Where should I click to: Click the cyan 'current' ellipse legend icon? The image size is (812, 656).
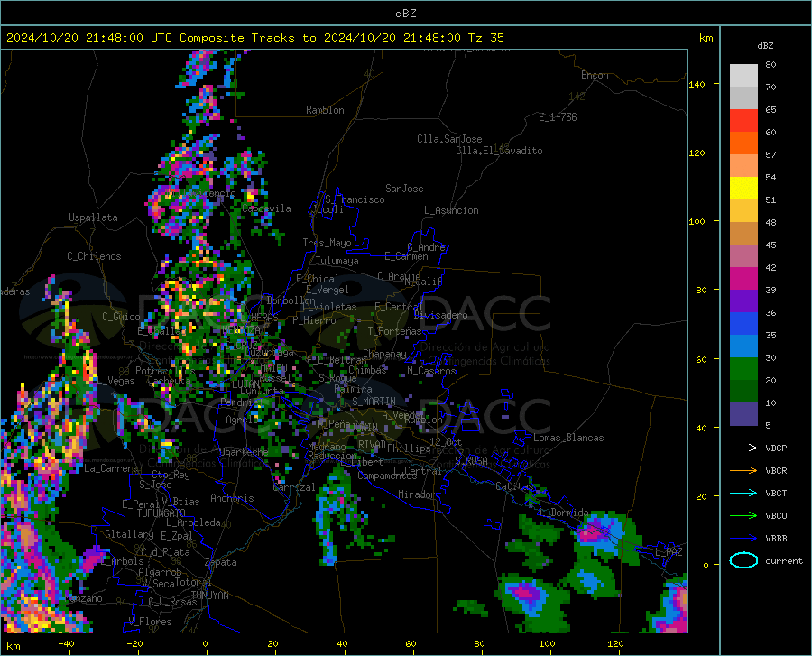pyautogui.click(x=743, y=560)
